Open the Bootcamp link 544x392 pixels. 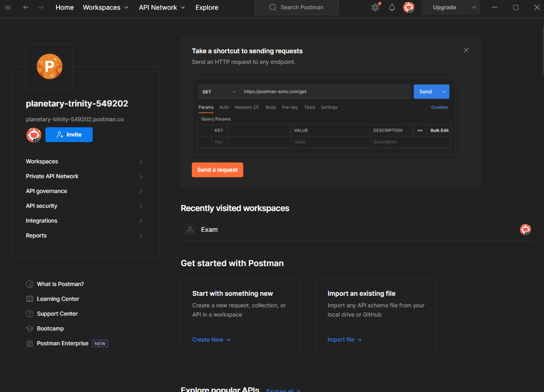[x=51, y=329]
